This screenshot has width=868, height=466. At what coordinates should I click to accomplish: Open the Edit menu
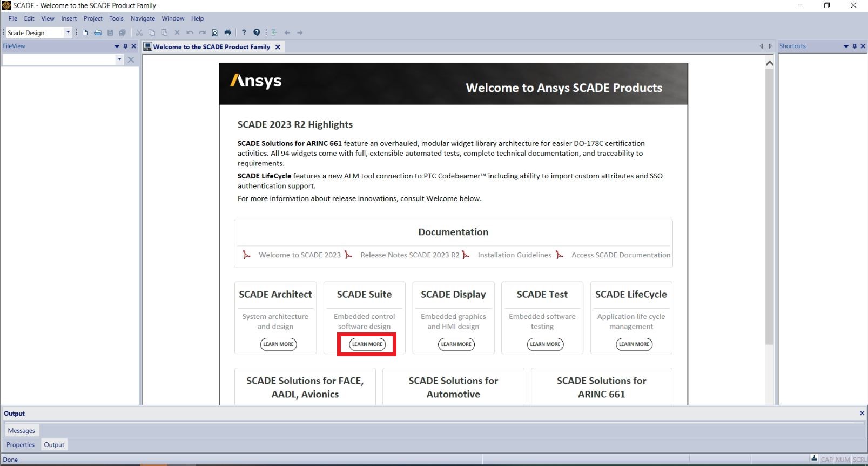(29, 18)
